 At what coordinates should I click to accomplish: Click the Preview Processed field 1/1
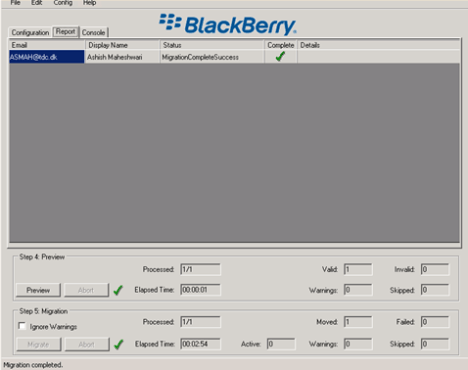(x=200, y=269)
